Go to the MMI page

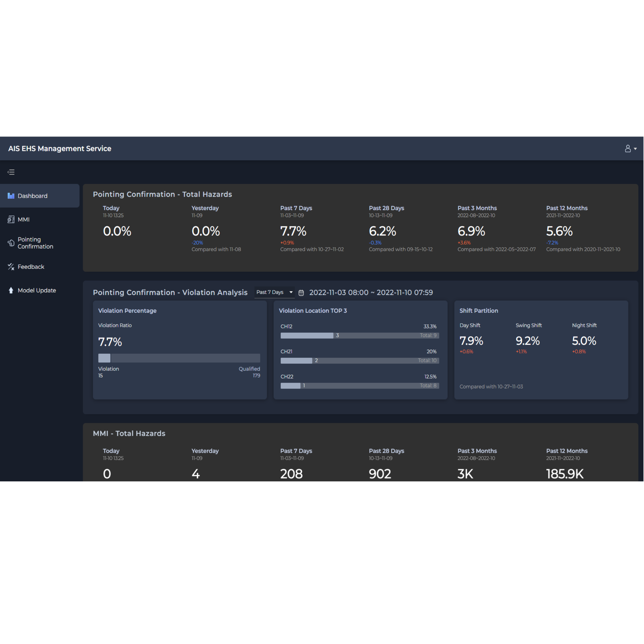(x=40, y=219)
